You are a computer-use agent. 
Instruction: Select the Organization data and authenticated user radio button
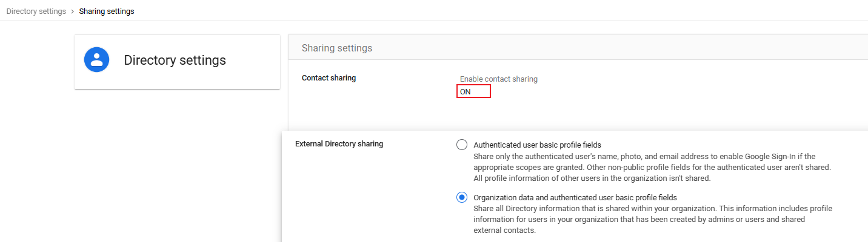coord(462,197)
